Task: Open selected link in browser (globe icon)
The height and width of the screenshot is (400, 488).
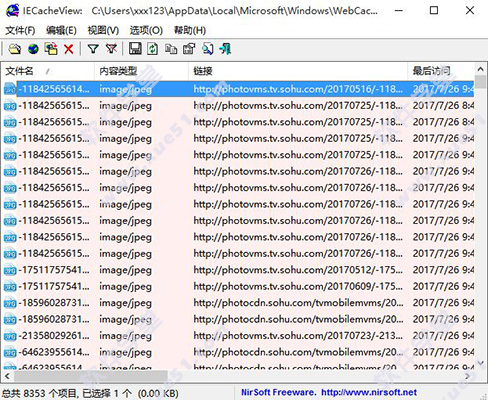Action: point(33,49)
